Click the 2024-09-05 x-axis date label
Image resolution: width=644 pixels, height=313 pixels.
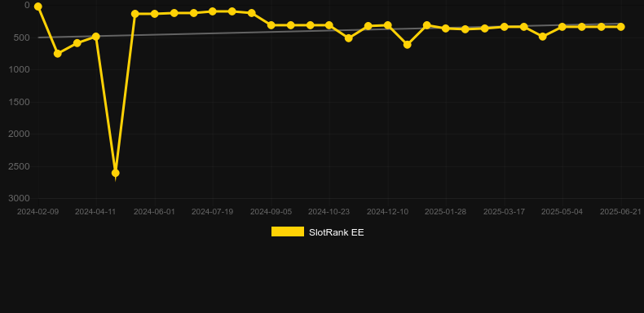click(x=271, y=212)
